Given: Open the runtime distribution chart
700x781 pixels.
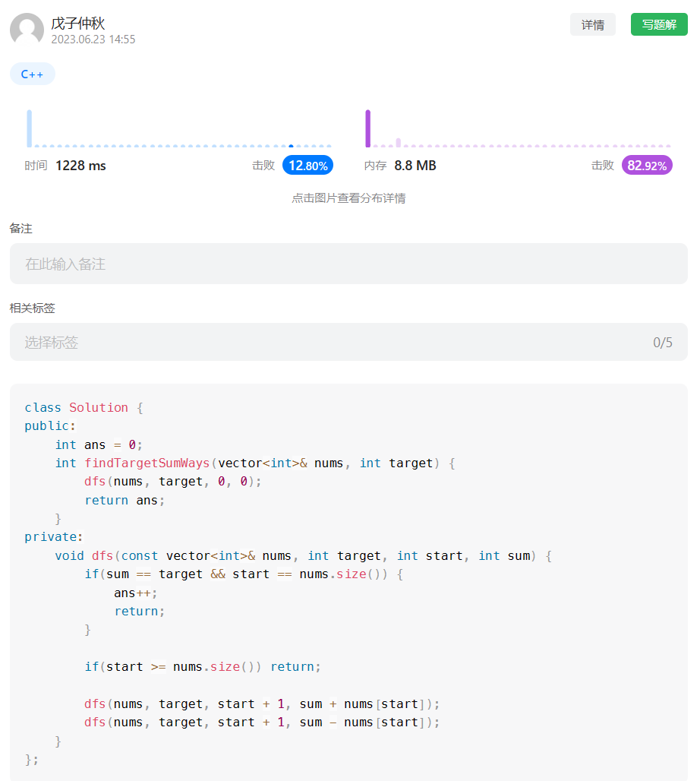Looking at the screenshot, I should 179,128.
